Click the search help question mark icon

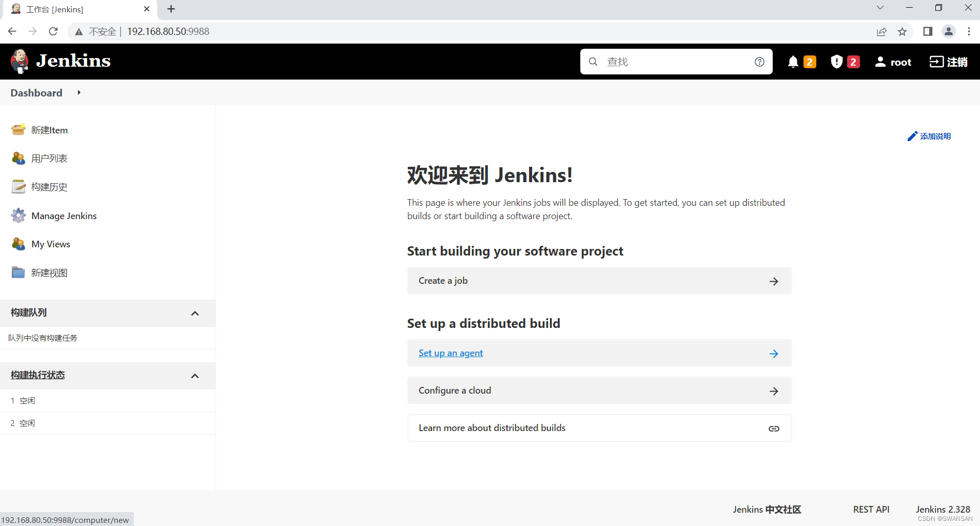[760, 62]
